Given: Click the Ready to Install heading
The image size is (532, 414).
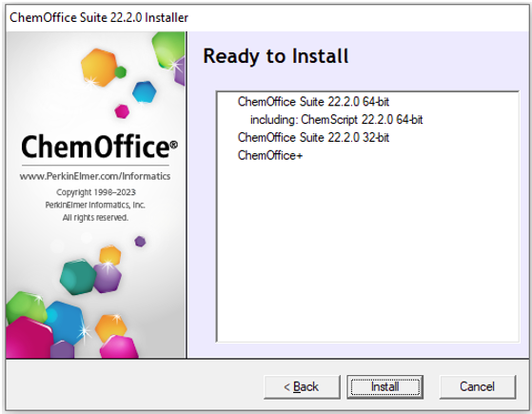Looking at the screenshot, I should (x=275, y=56).
